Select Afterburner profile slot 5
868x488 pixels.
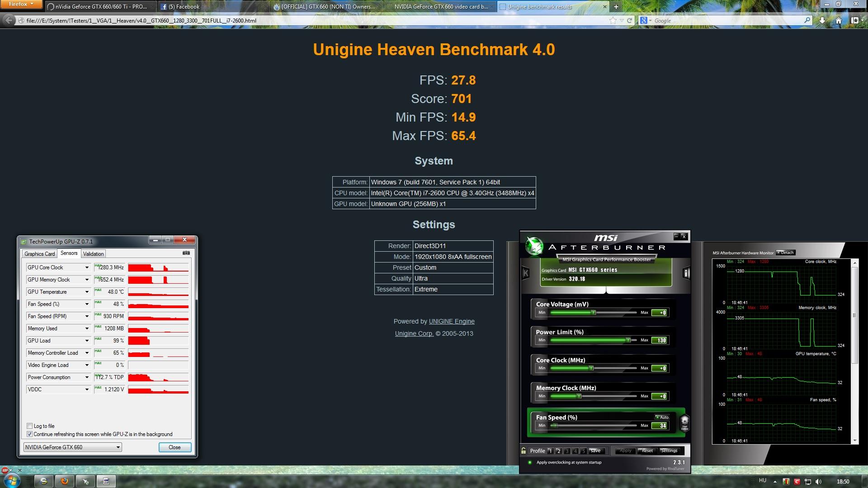coord(584,450)
